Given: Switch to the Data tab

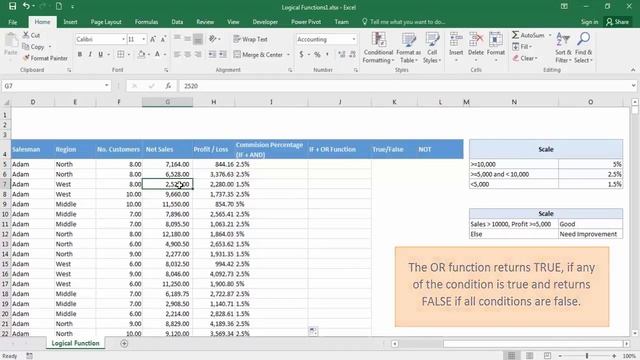Looking at the screenshot, I should [177, 22].
